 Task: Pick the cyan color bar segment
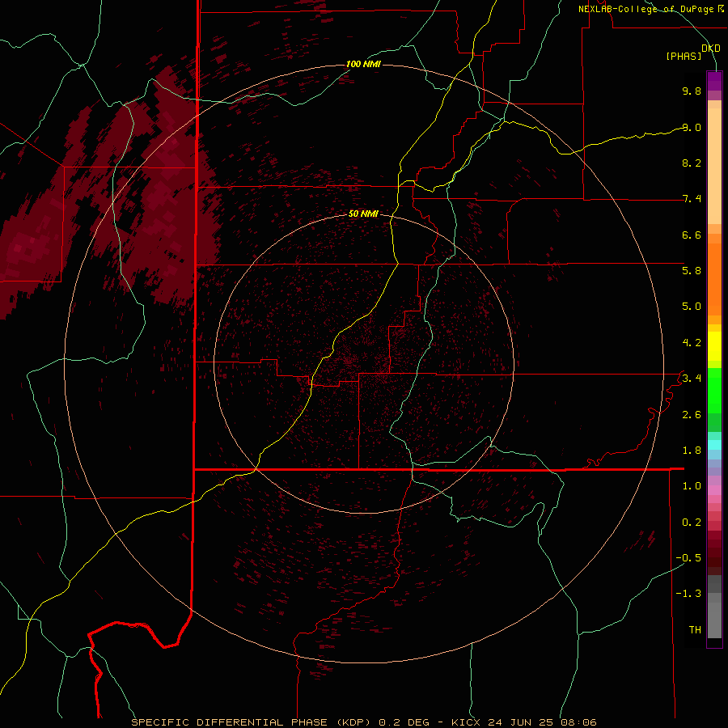click(714, 445)
